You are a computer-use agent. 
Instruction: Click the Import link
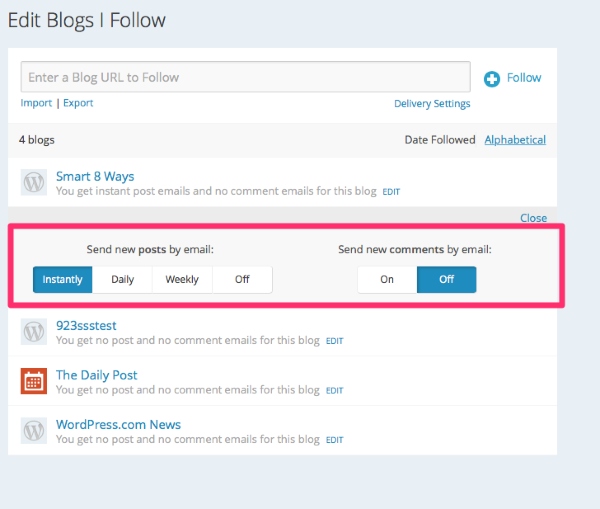[x=36, y=103]
